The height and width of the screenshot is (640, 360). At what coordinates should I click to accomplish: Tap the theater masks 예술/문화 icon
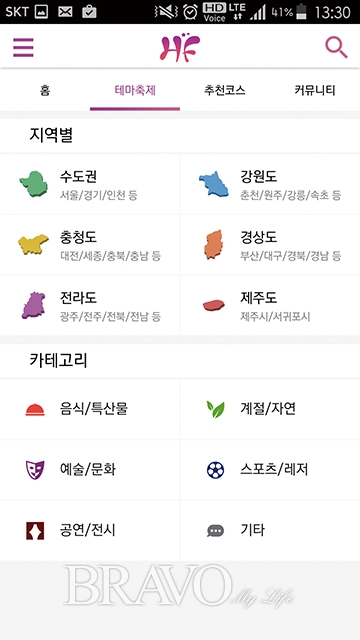coord(35,470)
